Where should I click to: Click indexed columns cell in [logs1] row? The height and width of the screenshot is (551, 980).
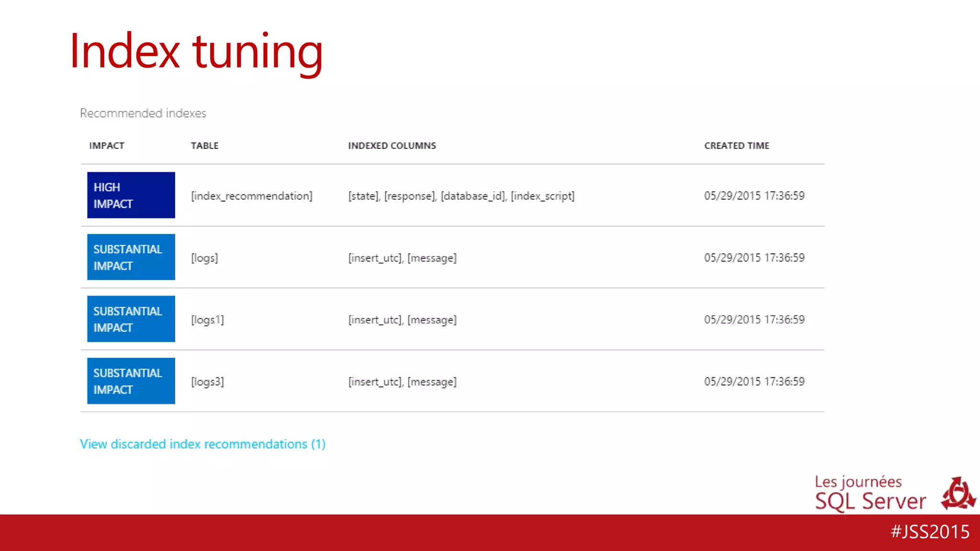click(x=402, y=320)
